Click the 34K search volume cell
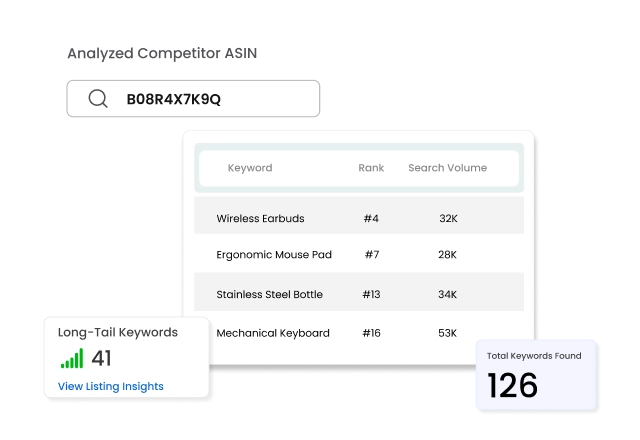This screenshot has height=440, width=640. pyautogui.click(x=447, y=295)
